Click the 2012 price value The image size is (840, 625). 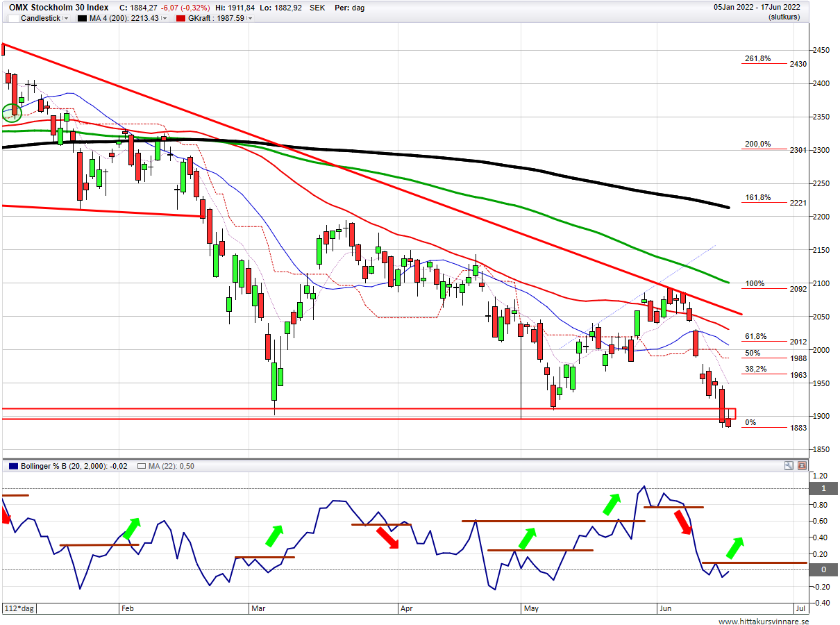(x=798, y=342)
